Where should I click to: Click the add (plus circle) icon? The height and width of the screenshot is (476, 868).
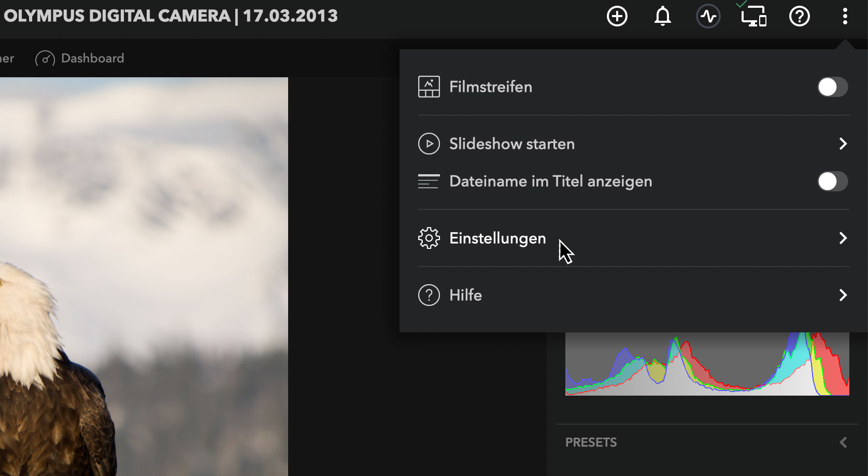[617, 17]
